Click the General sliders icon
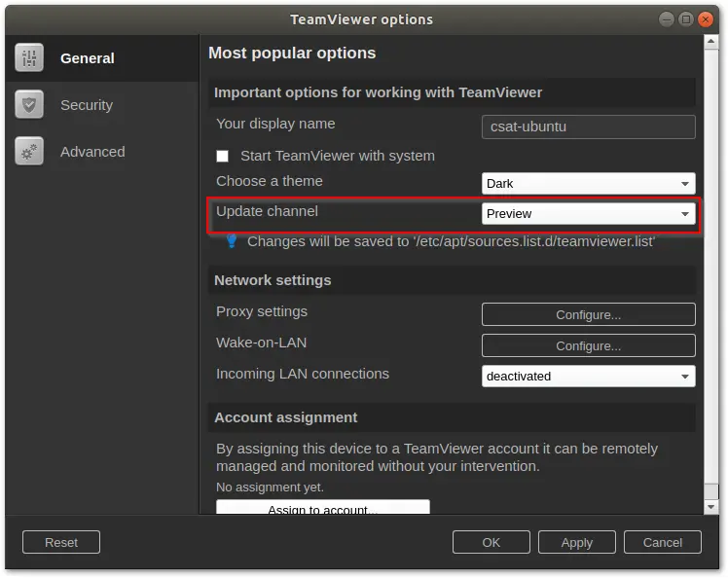728x578 pixels. pyautogui.click(x=29, y=58)
